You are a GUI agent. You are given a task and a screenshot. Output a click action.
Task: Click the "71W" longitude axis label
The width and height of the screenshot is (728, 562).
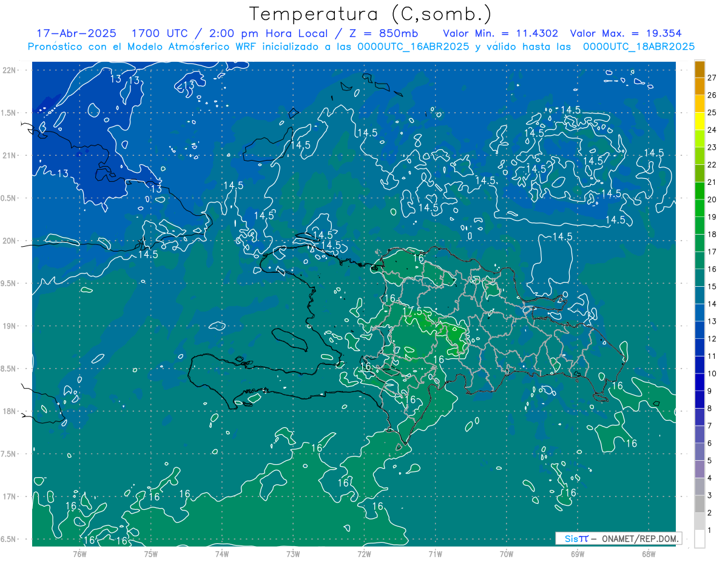tap(435, 554)
